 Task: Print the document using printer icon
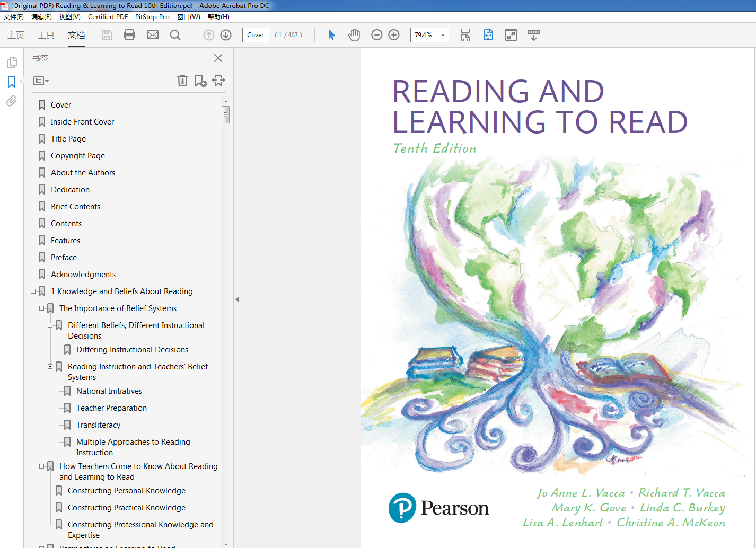pos(129,35)
